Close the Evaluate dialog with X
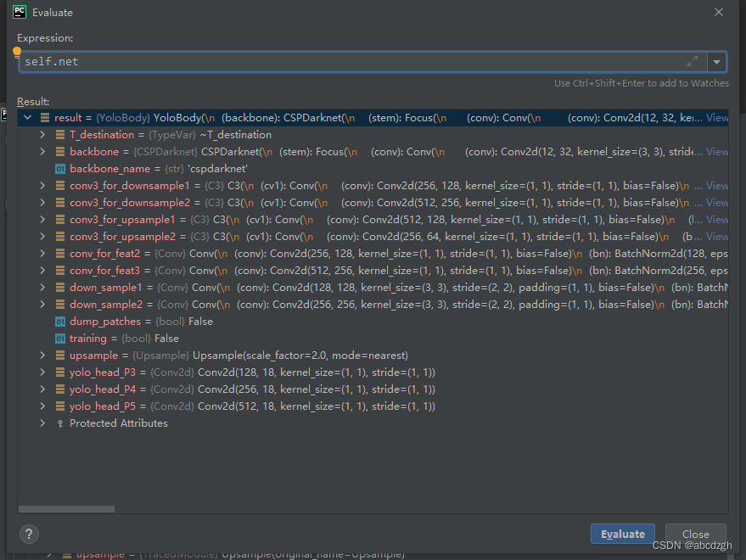Viewport: 746px width, 560px height. pyautogui.click(x=718, y=12)
